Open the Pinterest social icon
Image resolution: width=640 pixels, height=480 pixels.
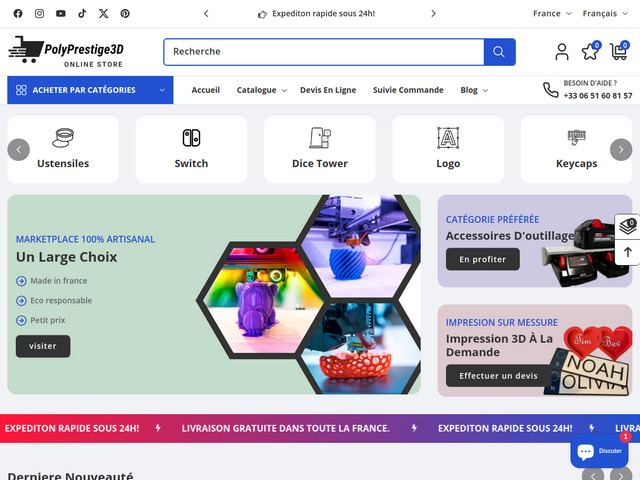125,14
